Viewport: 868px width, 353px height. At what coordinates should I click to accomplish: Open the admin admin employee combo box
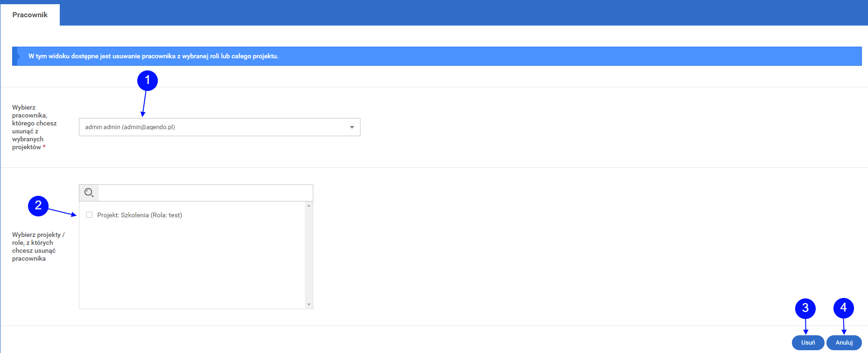pyautogui.click(x=219, y=127)
